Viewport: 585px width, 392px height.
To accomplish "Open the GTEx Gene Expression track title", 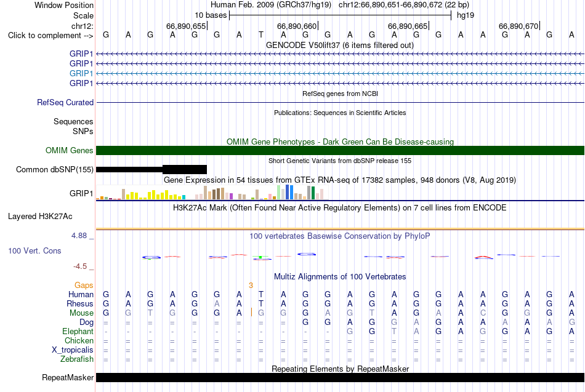I will pos(339,180).
